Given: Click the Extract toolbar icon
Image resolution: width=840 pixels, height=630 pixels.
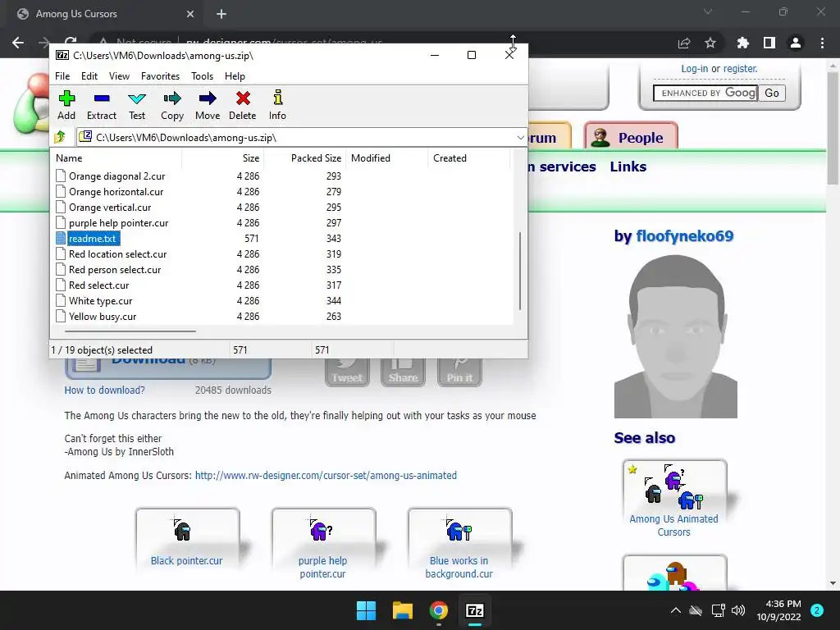Looking at the screenshot, I should click(101, 98).
